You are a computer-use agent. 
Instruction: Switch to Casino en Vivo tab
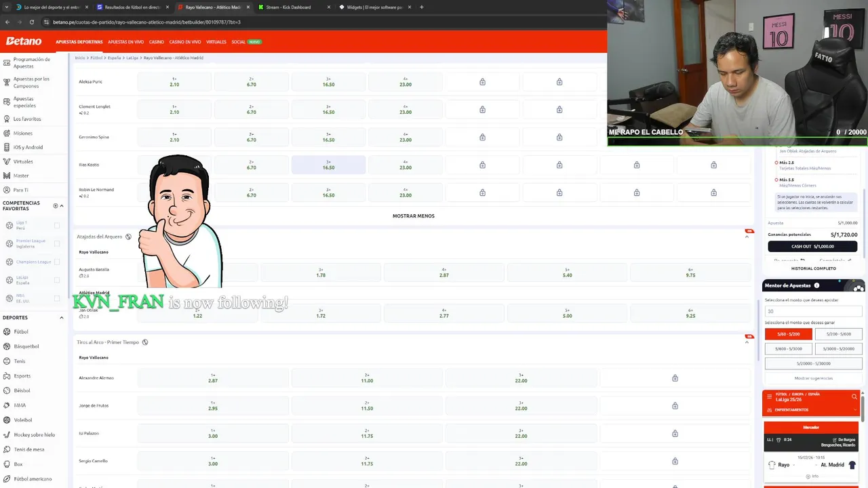tap(185, 42)
